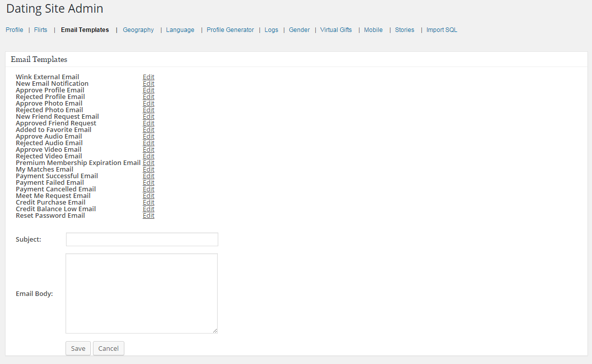Open the Profile Generator tab
Screen dimensions: 592x364
point(230,30)
